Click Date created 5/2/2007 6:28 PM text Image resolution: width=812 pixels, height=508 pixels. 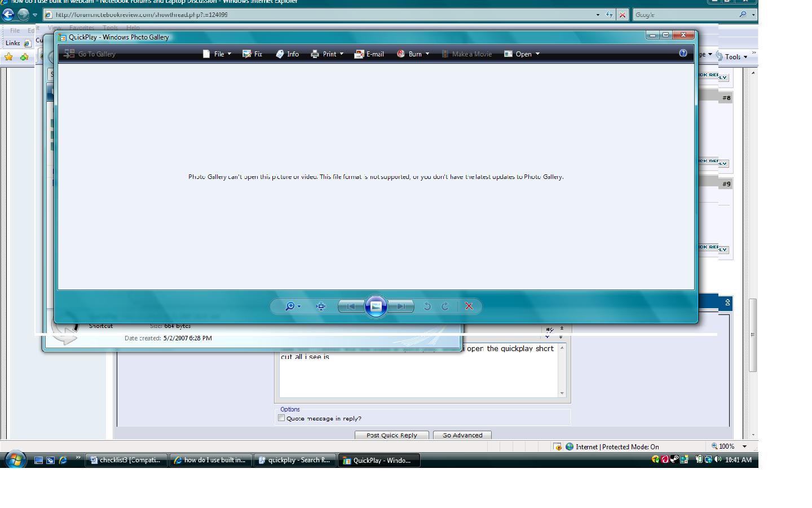[168, 338]
